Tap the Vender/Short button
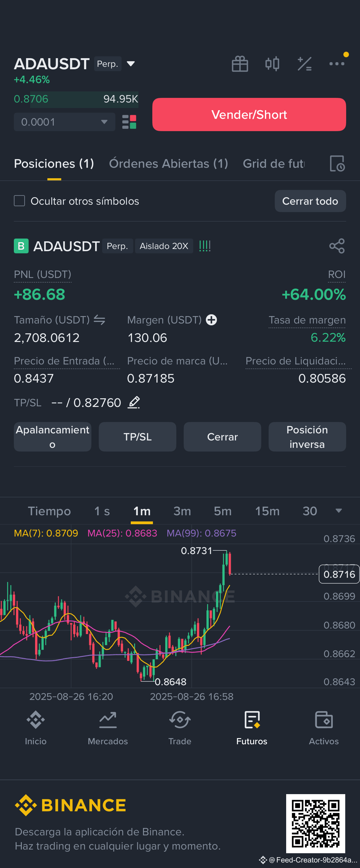This screenshot has width=360, height=868. point(249,115)
